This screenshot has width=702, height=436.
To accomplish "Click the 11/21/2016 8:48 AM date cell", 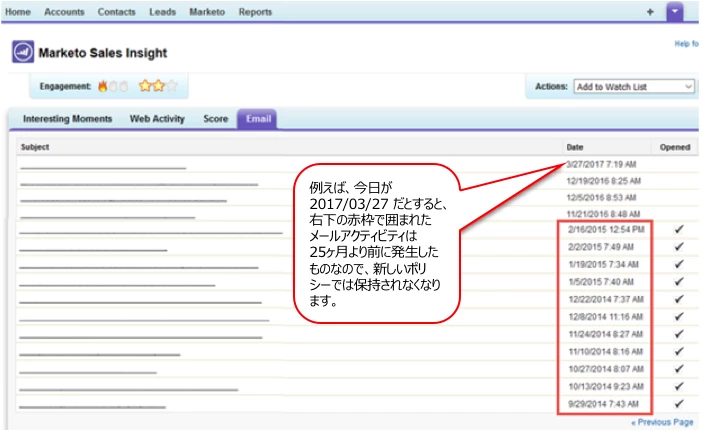I will (604, 214).
